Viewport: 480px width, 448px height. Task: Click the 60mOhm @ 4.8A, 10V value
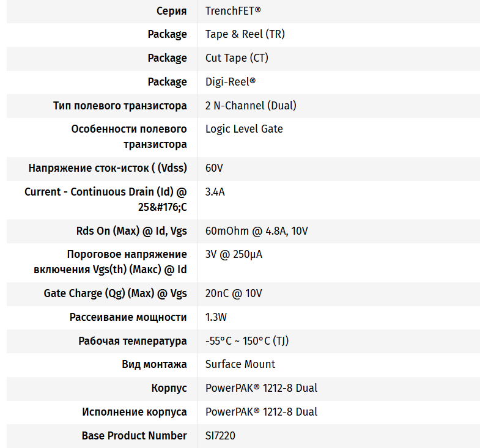pos(257,231)
